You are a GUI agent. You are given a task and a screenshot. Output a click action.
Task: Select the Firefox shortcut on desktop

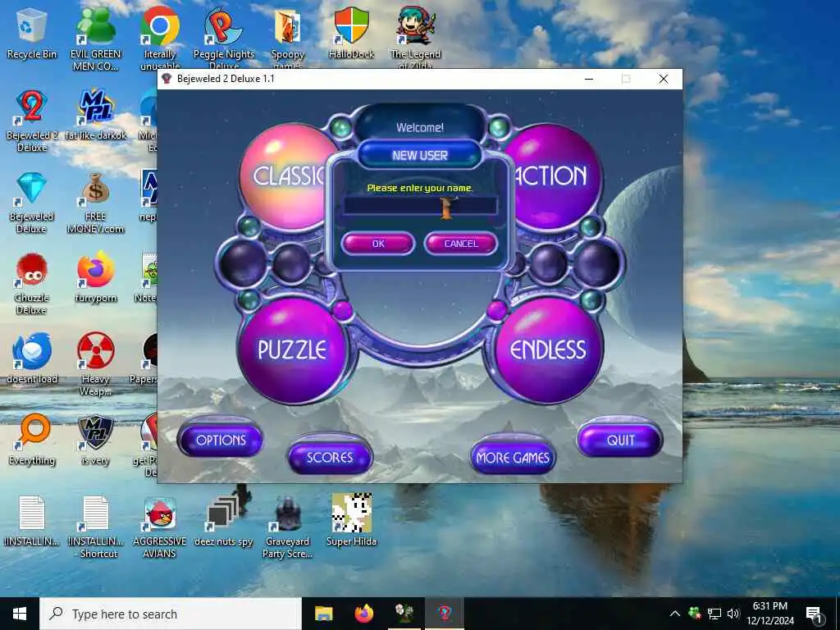click(x=95, y=277)
